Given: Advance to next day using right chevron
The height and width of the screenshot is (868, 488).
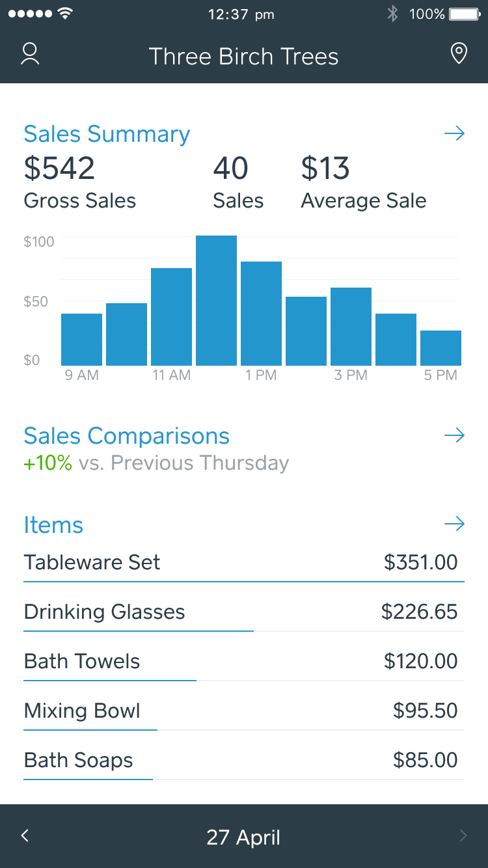Looking at the screenshot, I should 463,835.
